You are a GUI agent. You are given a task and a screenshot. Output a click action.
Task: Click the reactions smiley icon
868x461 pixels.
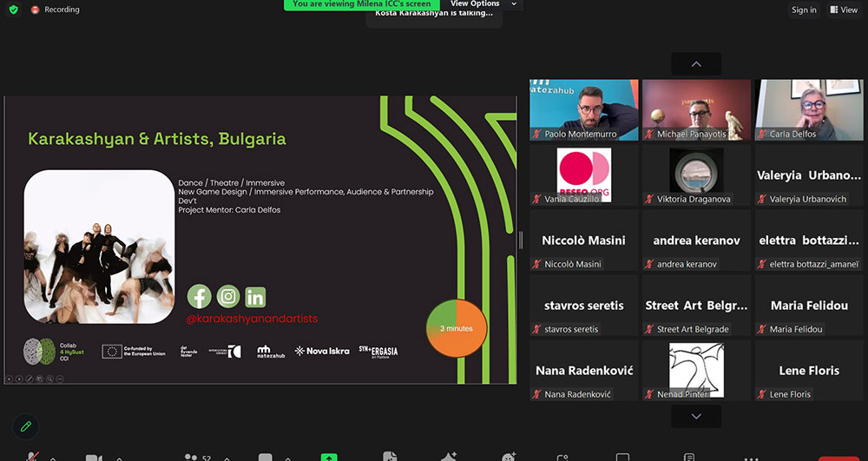(x=509, y=457)
